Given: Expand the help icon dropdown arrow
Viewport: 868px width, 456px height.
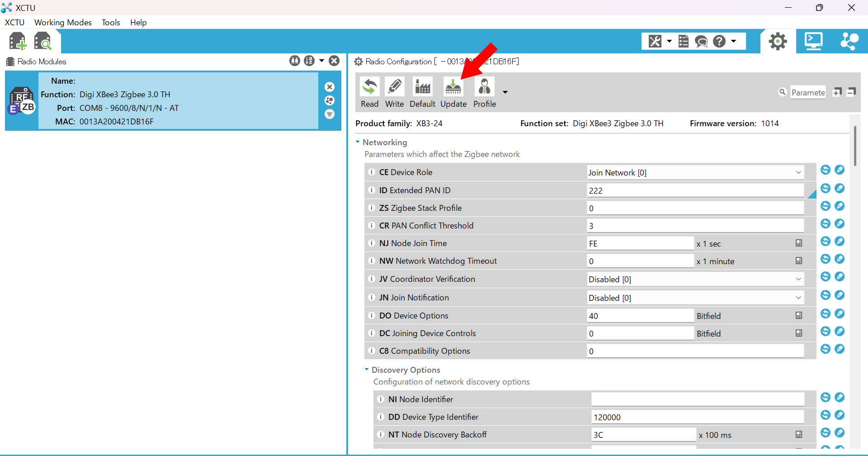Looking at the screenshot, I should (x=733, y=41).
